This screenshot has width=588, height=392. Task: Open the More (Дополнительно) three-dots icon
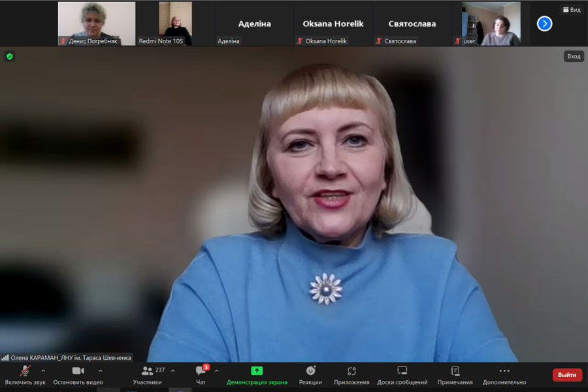tap(504, 371)
